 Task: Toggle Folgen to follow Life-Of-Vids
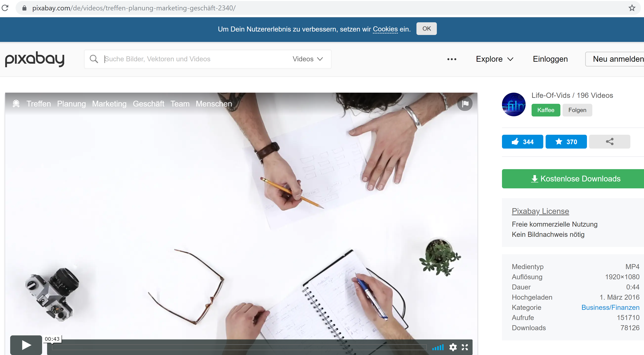click(x=577, y=110)
